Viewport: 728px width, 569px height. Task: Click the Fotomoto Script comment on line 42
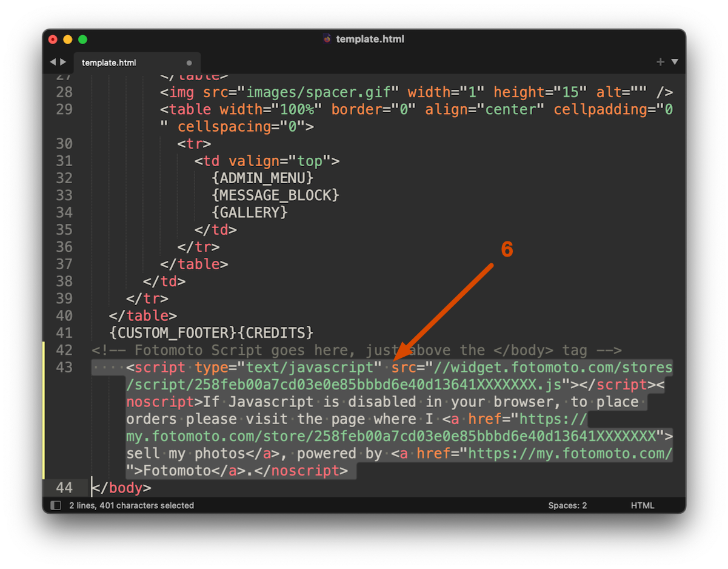tap(356, 350)
